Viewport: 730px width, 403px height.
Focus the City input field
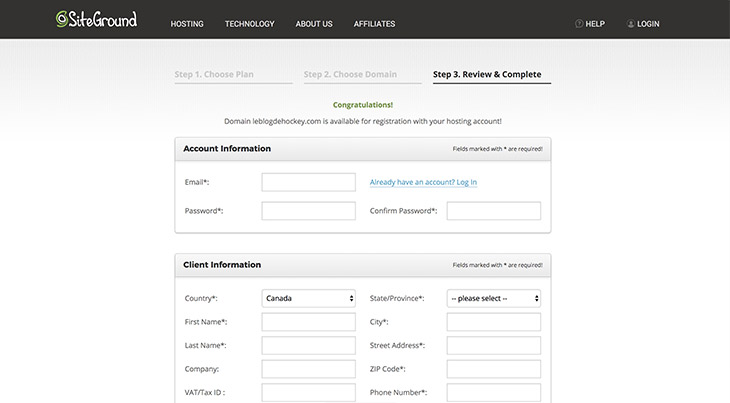pyautogui.click(x=494, y=322)
